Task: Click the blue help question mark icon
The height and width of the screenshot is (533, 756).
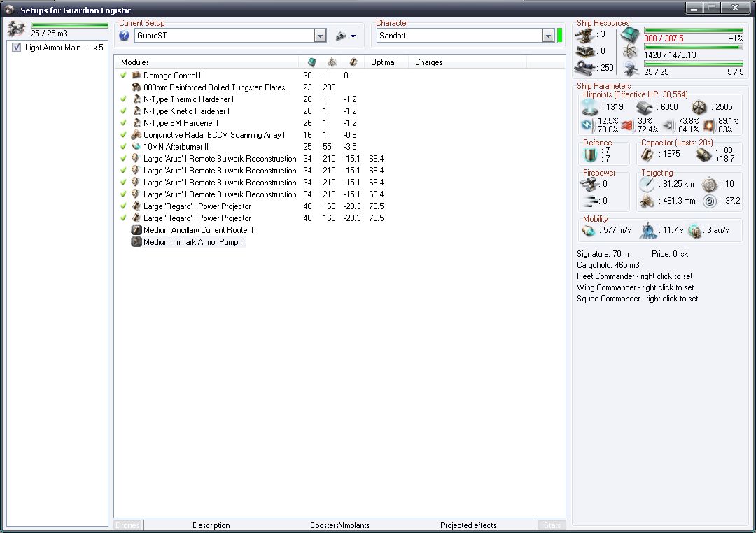Action: (x=125, y=36)
